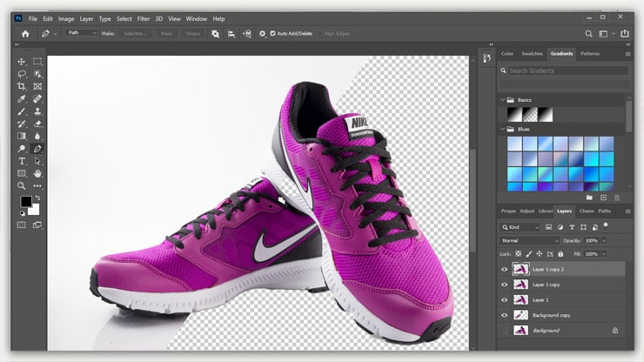The image size is (644, 362).
Task: Open the workspace switcher dropdown
Action: pyautogui.click(x=606, y=34)
